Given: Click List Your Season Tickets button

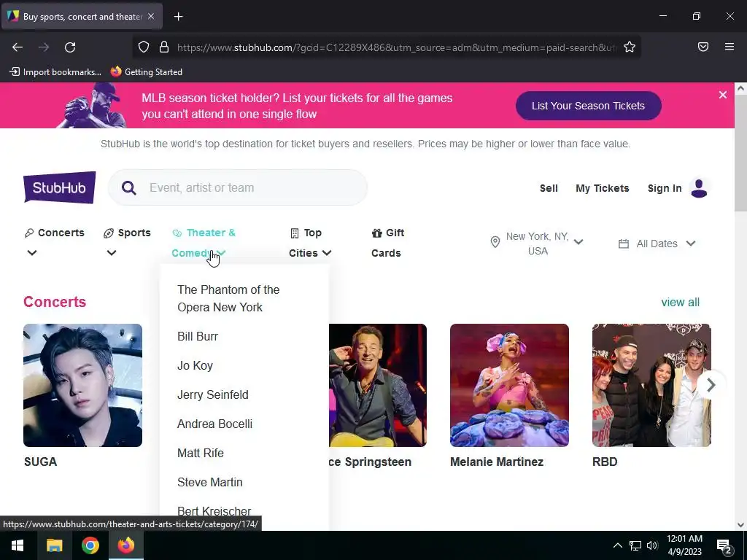Looking at the screenshot, I should (589, 106).
